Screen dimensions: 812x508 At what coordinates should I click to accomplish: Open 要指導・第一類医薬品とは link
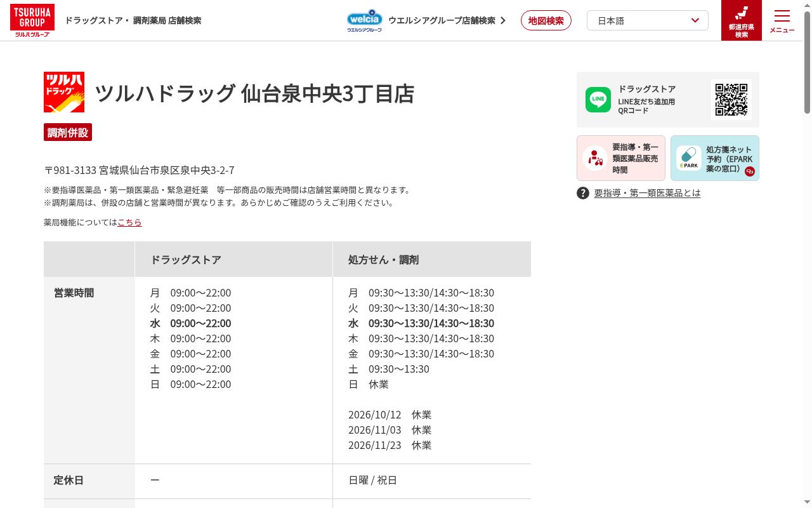pos(647,193)
